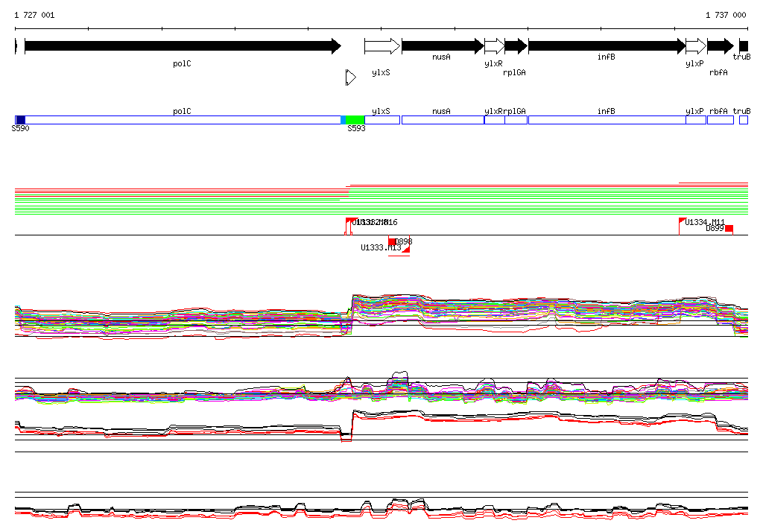Click the blue-outlined ylxP segment box
Viewport: 763px width, 532px height.
pos(696,120)
